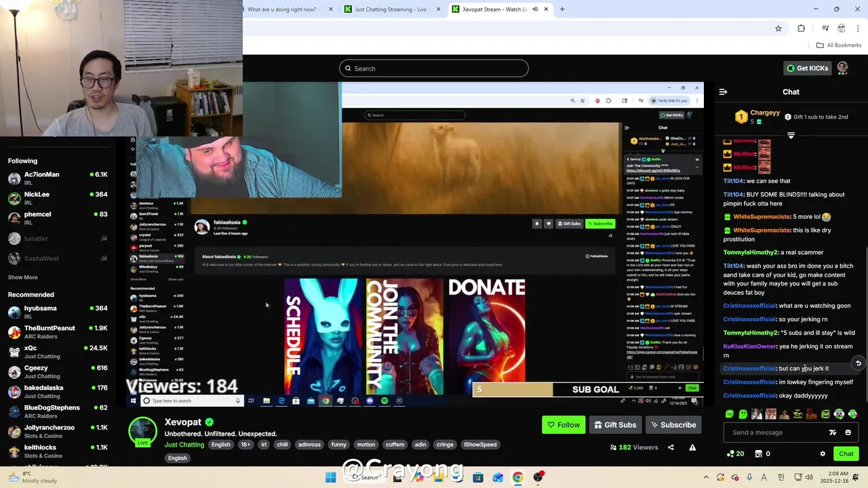Open the Just Chatting category link
Viewport: 868px width, 488px height.
click(184, 445)
